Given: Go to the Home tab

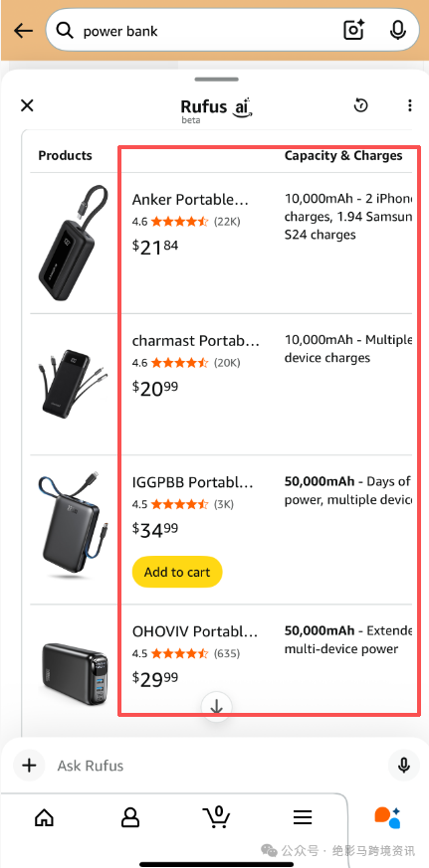Looking at the screenshot, I should click(x=45, y=817).
